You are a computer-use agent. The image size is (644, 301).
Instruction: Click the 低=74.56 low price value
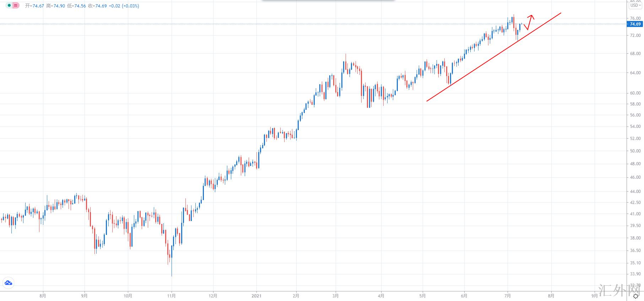[76, 6]
